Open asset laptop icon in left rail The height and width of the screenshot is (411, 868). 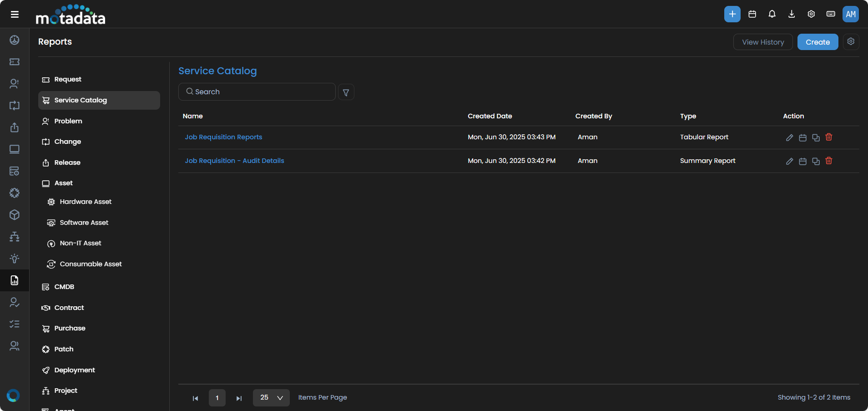click(x=15, y=149)
